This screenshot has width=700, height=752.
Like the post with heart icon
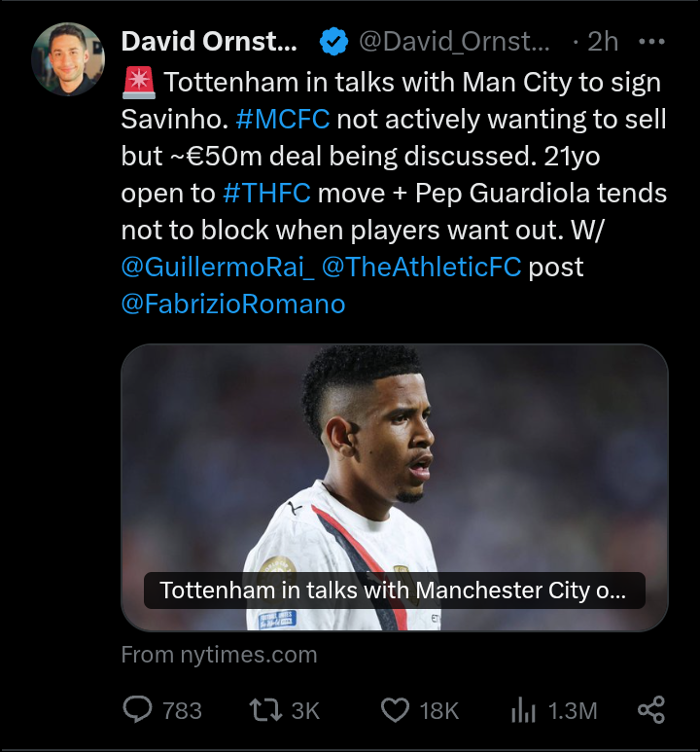pos(394,710)
